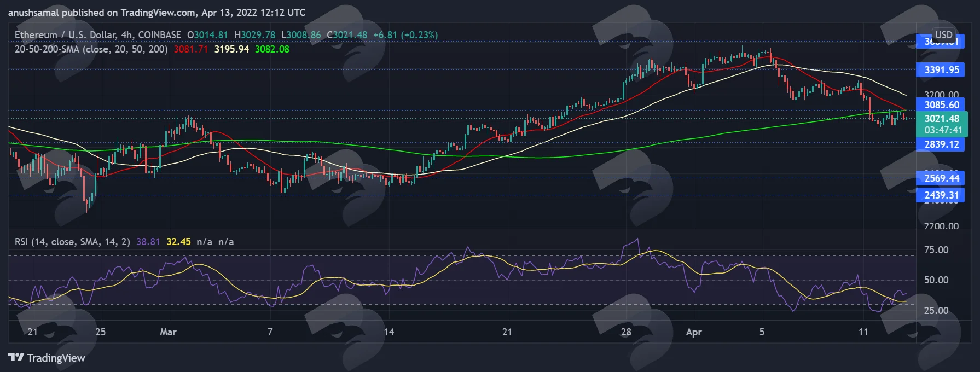Screen dimensions: 980x372
Task: Click date 14 on time axis
Action: 388,332
